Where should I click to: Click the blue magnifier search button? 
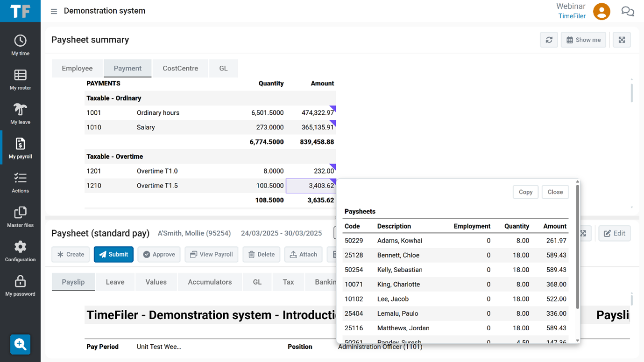(x=20, y=344)
